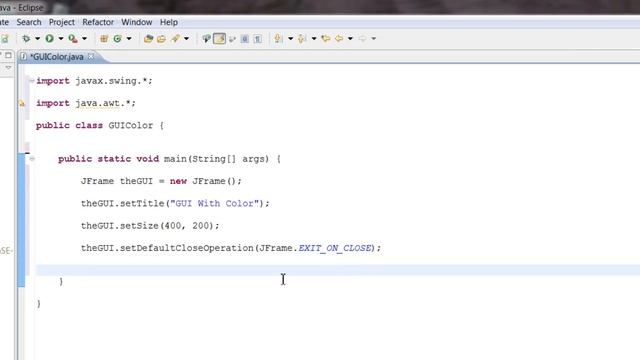Image resolution: width=640 pixels, height=360 pixels.
Task: Click the New Java Package icon
Action: (104, 38)
